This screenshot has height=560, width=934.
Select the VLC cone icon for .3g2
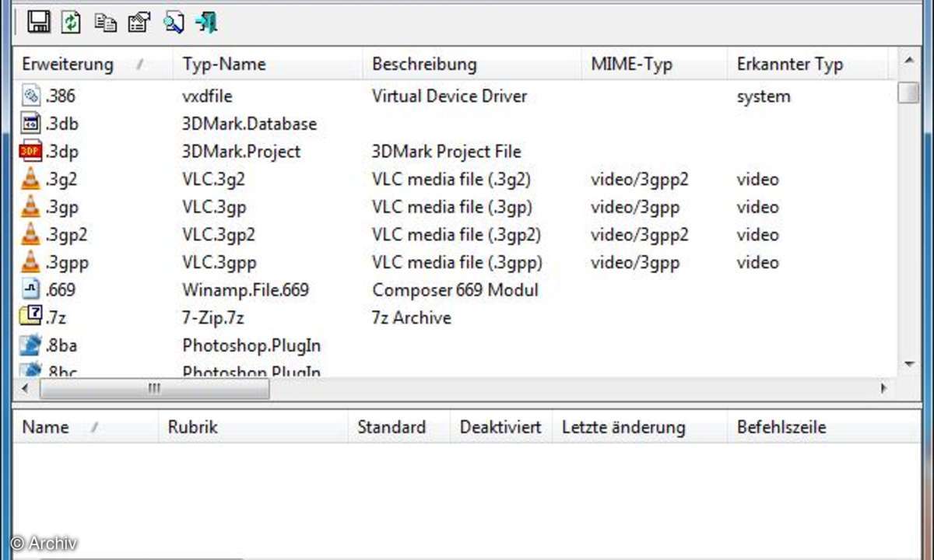pyautogui.click(x=30, y=180)
